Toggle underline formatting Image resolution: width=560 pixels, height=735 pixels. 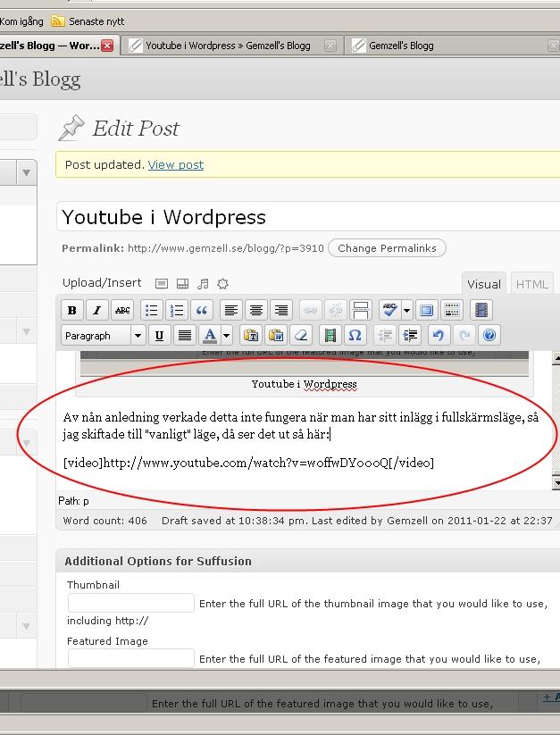coord(159,336)
